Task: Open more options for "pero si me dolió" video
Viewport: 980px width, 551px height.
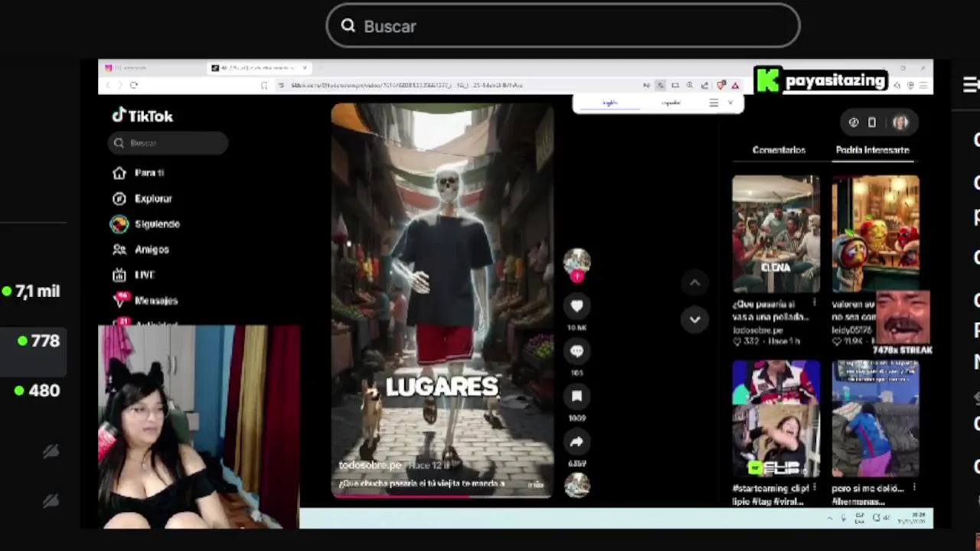Action: point(914,487)
